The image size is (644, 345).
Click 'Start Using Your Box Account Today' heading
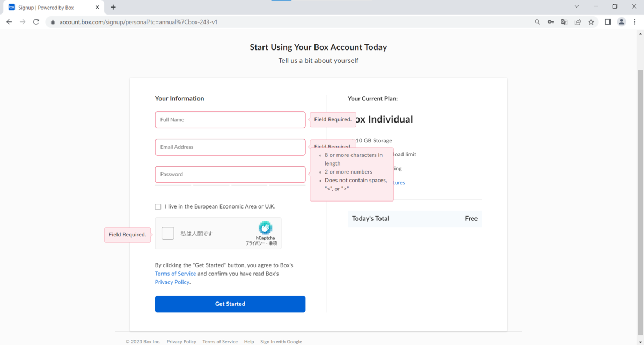pyautogui.click(x=318, y=47)
